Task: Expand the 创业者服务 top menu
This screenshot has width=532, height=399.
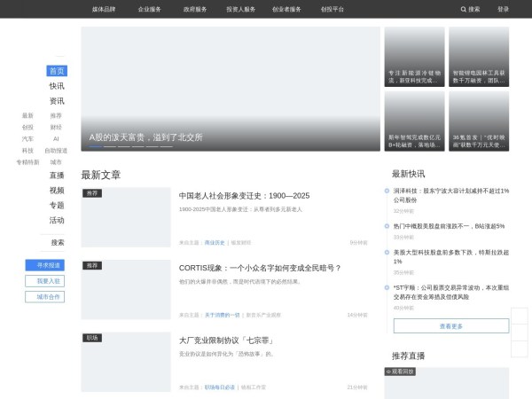Action: [x=286, y=9]
